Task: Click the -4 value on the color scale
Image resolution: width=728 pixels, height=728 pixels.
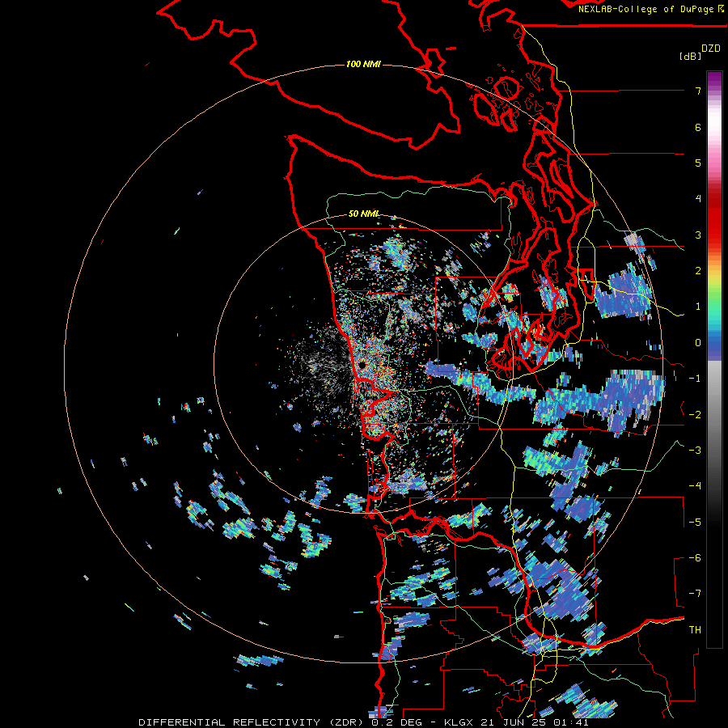Action: coord(695,486)
